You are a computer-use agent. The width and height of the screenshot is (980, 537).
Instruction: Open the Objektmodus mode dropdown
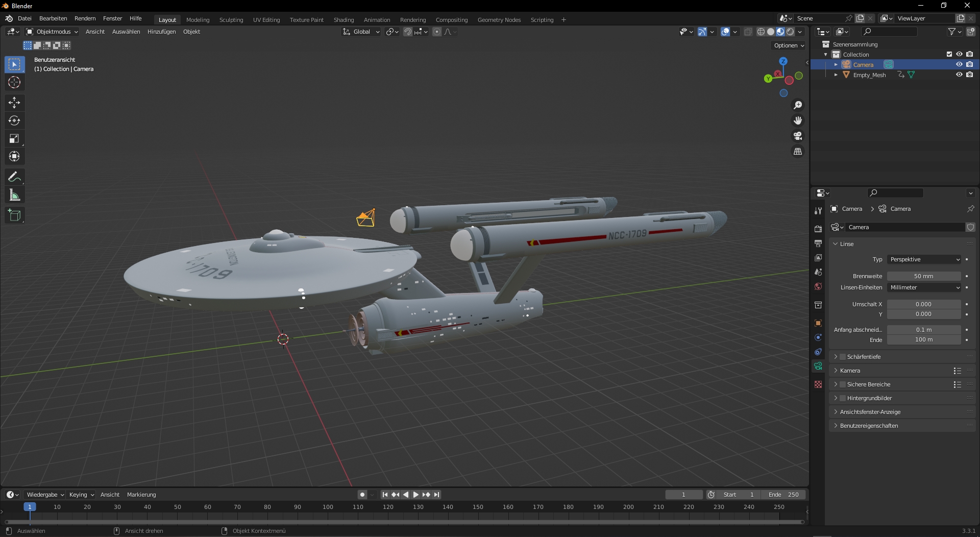(x=52, y=32)
